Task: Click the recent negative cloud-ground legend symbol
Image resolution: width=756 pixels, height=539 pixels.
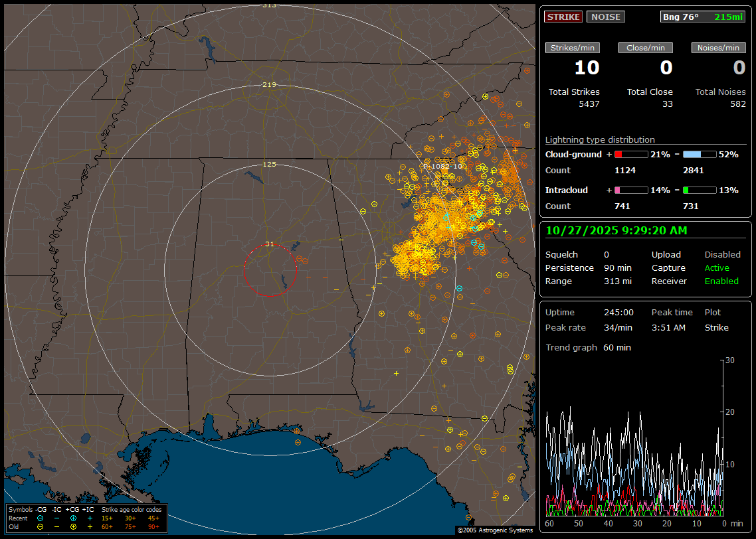Action: click(x=40, y=518)
